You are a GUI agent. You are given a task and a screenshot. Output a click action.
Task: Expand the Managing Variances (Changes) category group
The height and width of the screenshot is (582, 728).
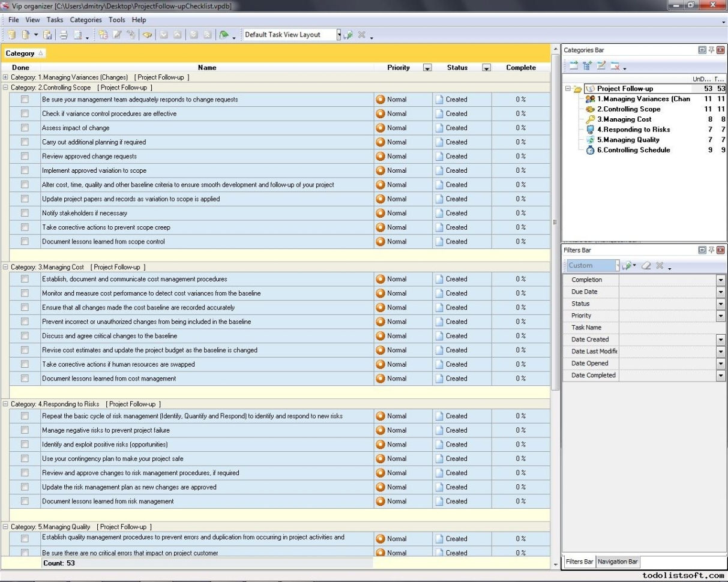tap(5, 77)
